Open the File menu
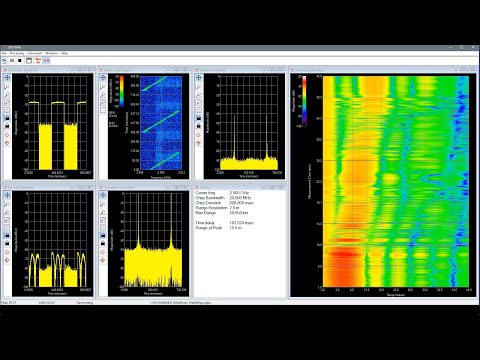The image size is (480, 360). tap(4, 53)
